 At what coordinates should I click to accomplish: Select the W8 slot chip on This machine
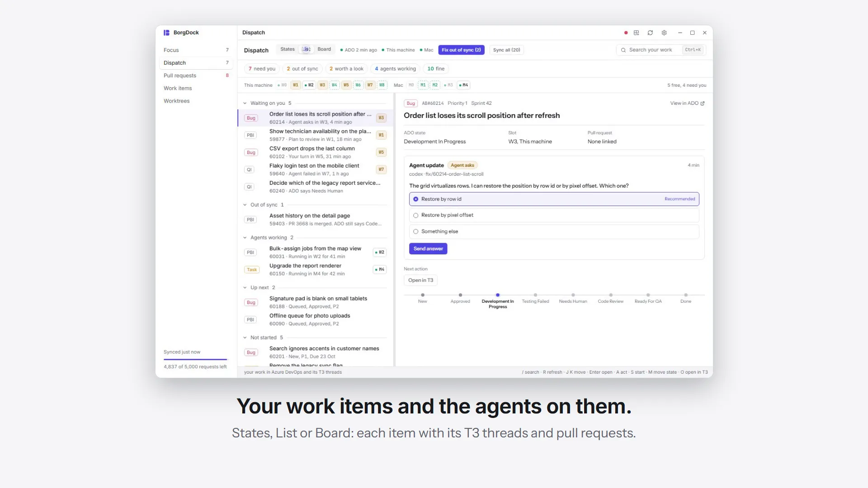[x=382, y=85]
